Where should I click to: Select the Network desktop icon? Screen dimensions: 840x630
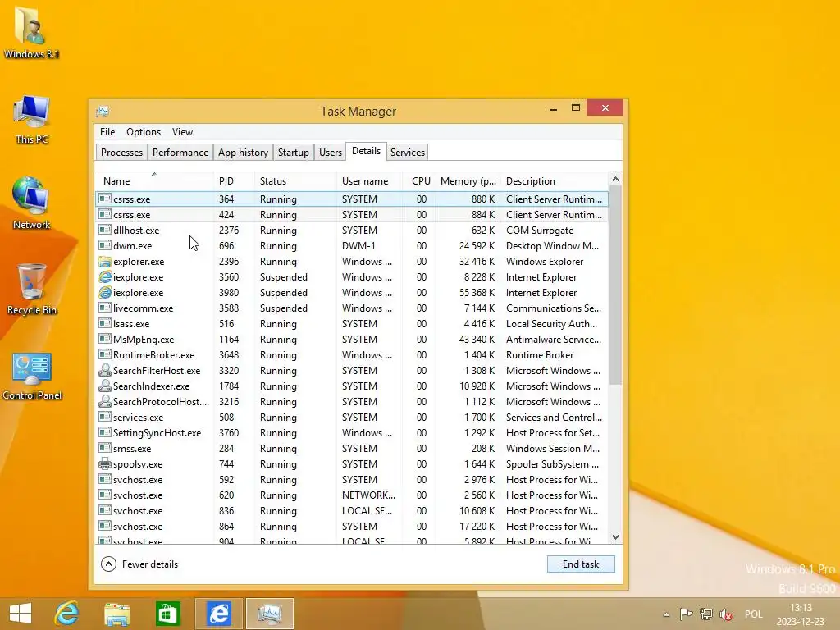pyautogui.click(x=32, y=203)
